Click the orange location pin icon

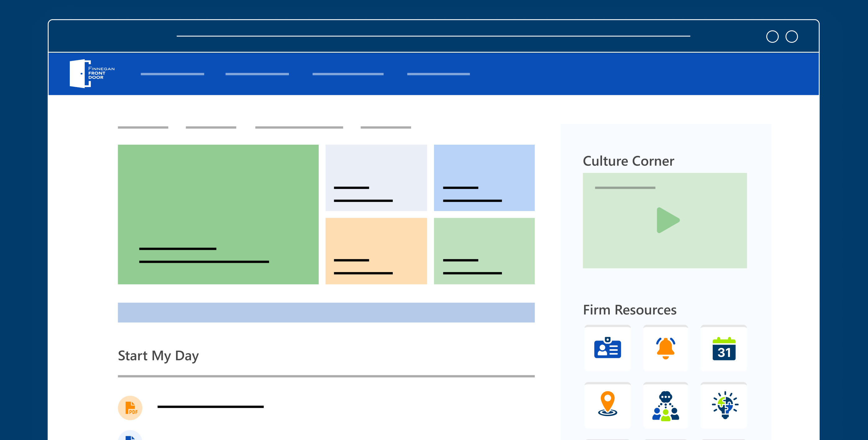pyautogui.click(x=607, y=404)
